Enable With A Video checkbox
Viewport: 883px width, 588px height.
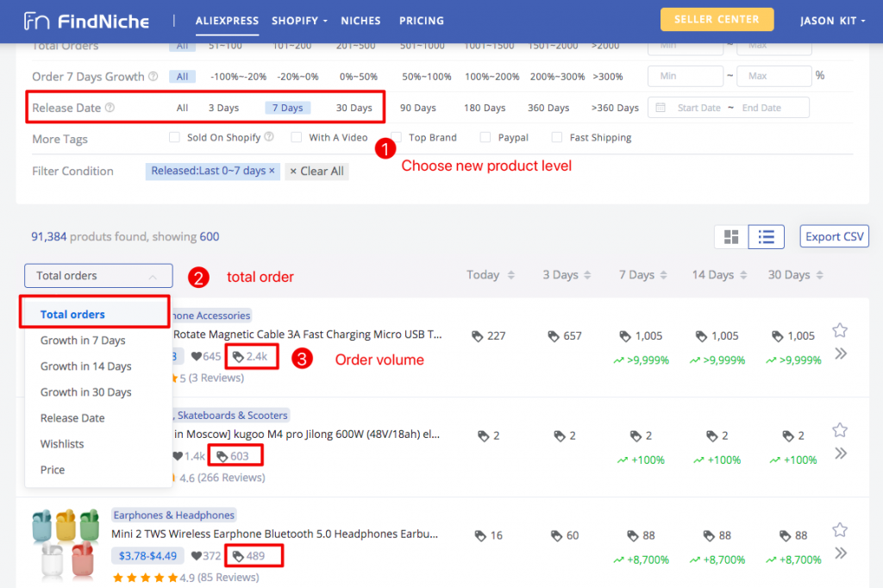pyautogui.click(x=297, y=137)
